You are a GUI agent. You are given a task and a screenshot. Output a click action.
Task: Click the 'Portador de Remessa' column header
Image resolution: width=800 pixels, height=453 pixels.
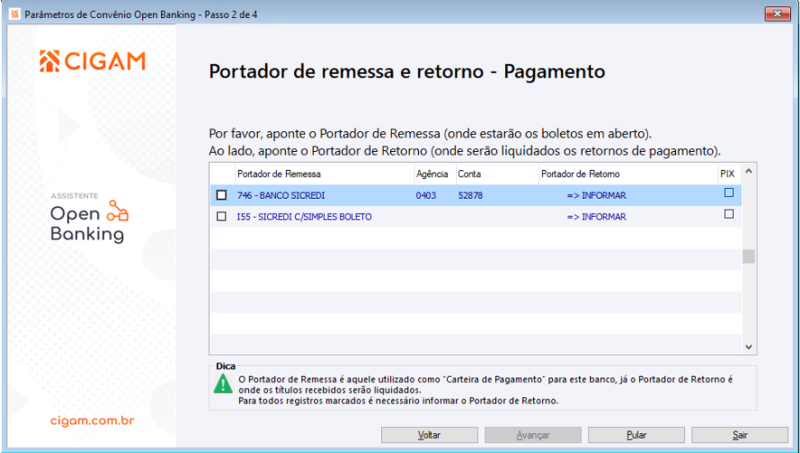(324, 174)
